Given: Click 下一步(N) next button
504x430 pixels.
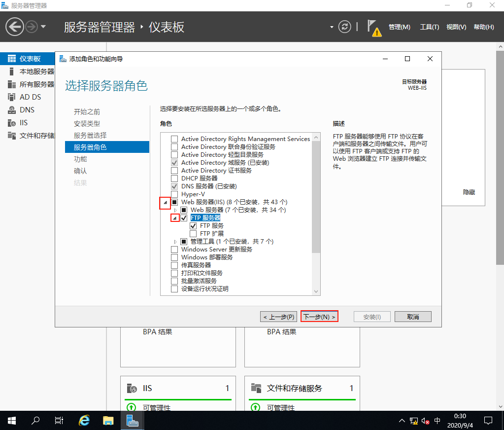Looking at the screenshot, I should (x=319, y=317).
